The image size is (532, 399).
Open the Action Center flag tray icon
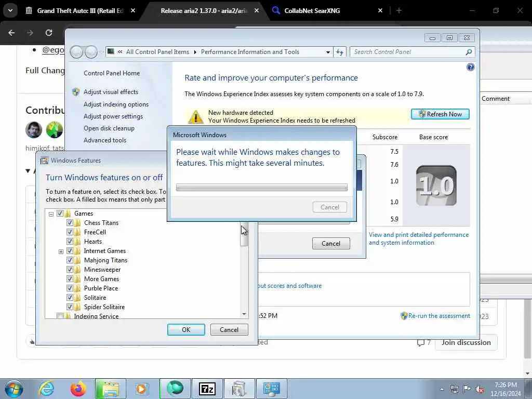click(467, 389)
